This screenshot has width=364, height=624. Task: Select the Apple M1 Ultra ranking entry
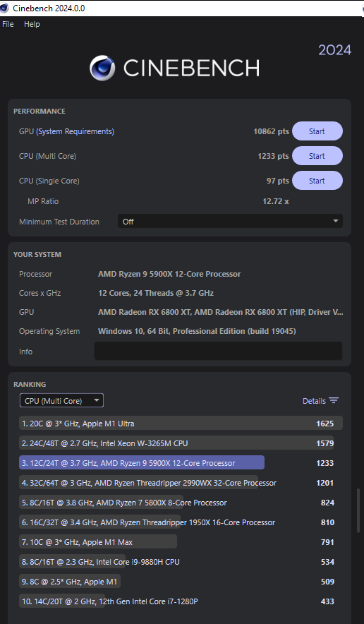point(181,424)
